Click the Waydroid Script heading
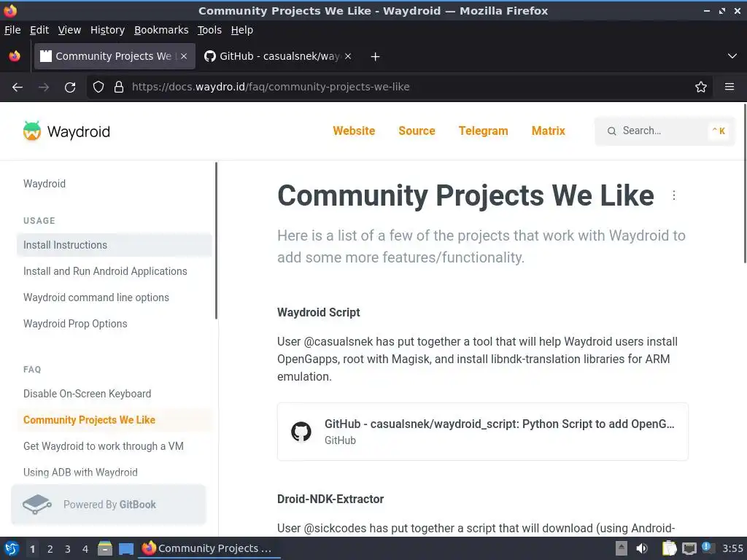The width and height of the screenshot is (747, 560). (318, 312)
